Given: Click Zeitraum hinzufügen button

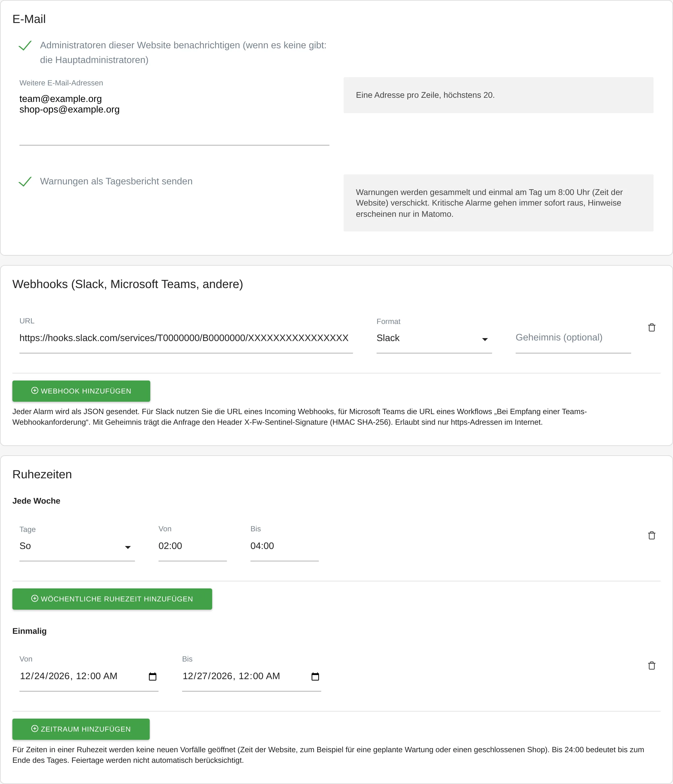Looking at the screenshot, I should point(81,729).
